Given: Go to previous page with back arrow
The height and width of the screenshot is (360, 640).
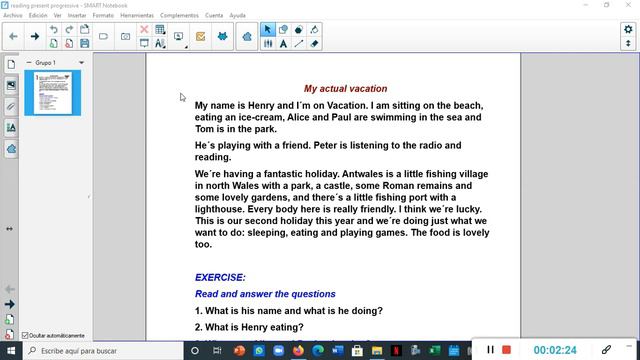Looking at the screenshot, I should (x=13, y=36).
